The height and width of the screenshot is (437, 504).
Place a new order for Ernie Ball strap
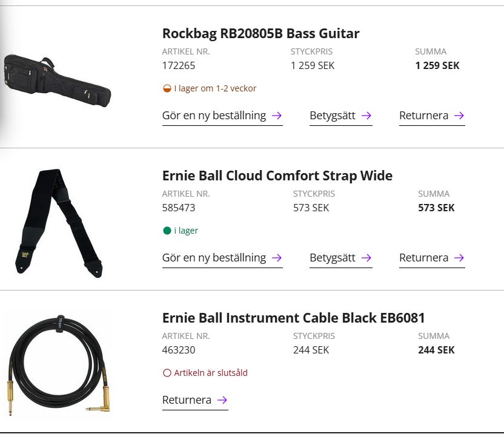point(214,258)
